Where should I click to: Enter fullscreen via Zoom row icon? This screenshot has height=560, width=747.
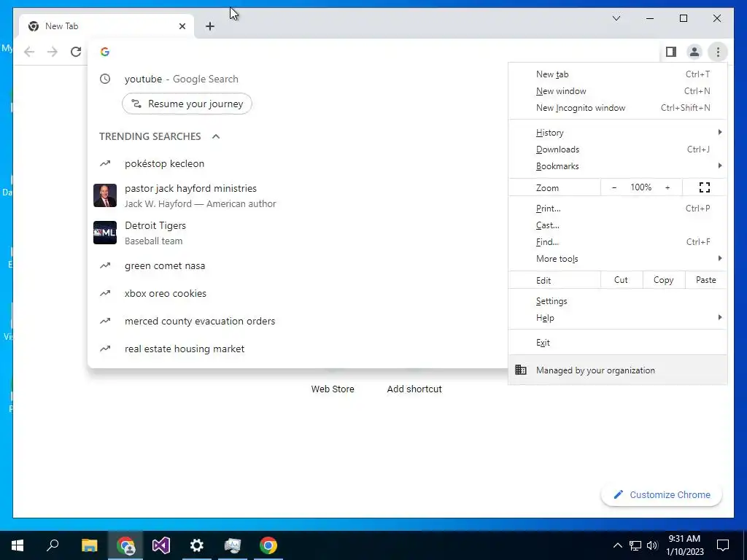pyautogui.click(x=705, y=187)
